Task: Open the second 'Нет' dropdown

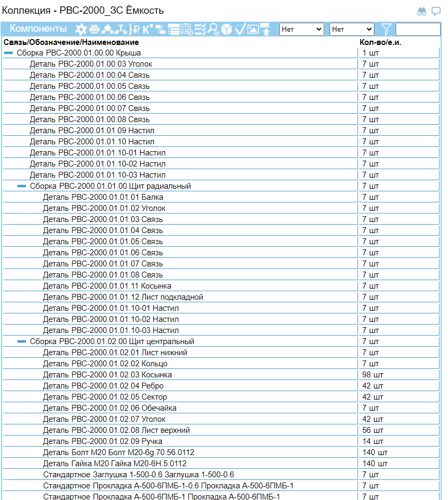Action: pyautogui.click(x=352, y=30)
